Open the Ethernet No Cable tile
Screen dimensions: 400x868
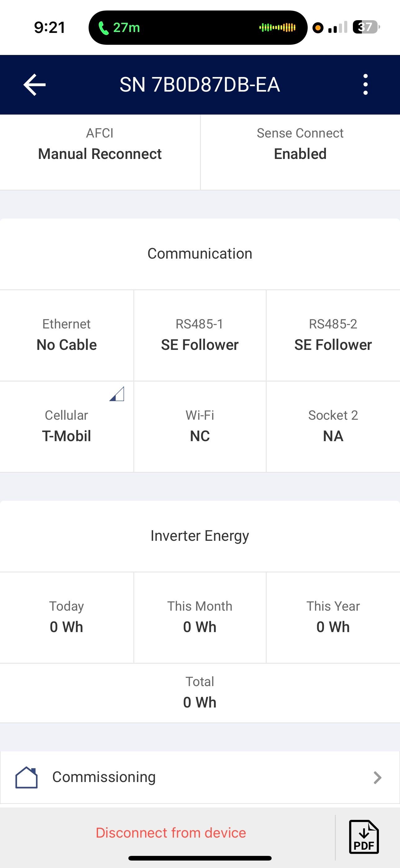[x=67, y=336]
